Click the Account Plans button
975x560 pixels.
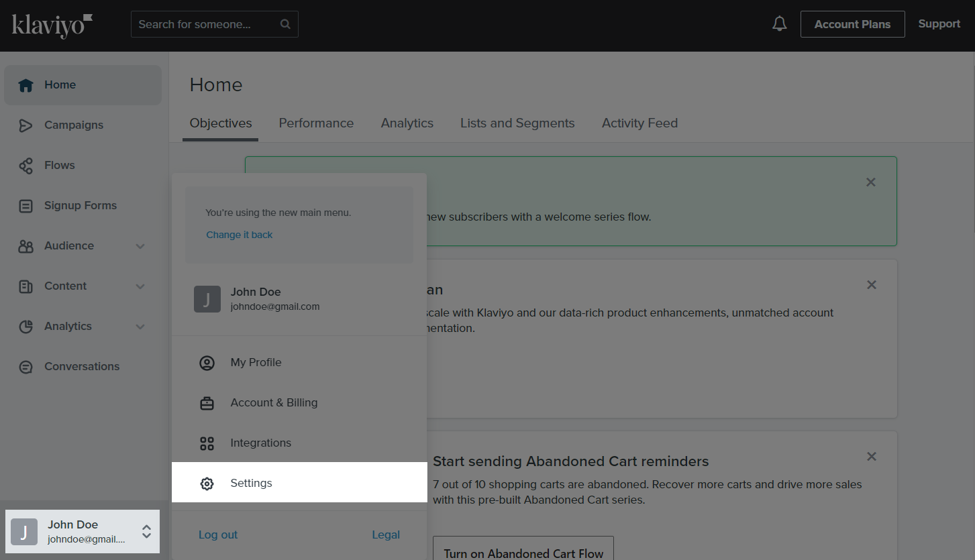(x=852, y=24)
